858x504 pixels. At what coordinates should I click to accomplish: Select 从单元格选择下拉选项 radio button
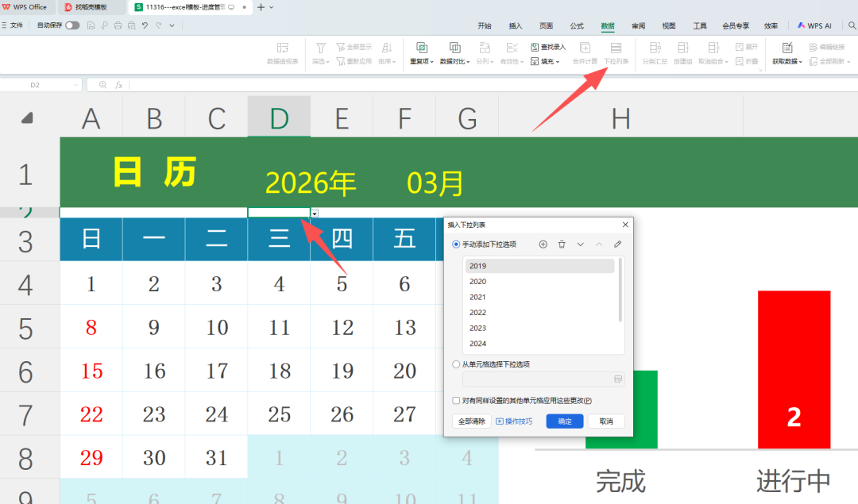(x=456, y=364)
